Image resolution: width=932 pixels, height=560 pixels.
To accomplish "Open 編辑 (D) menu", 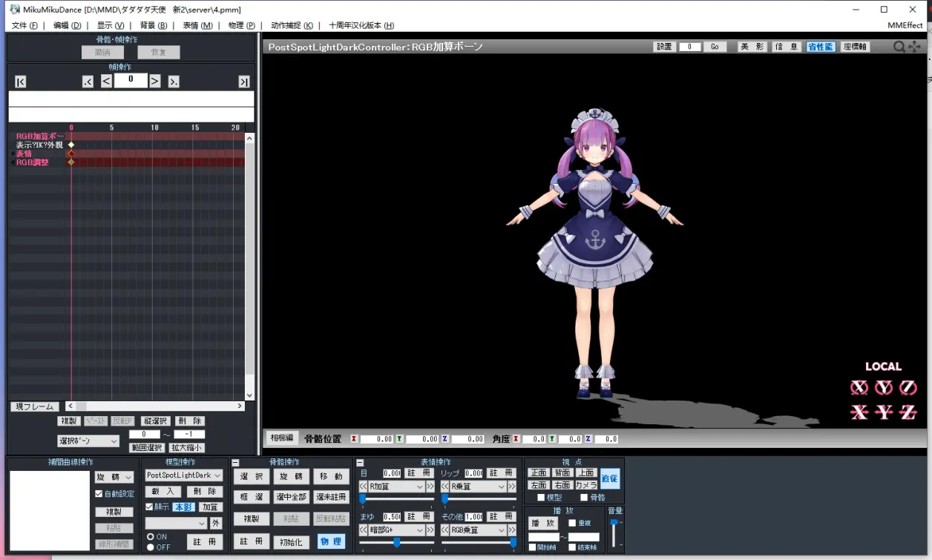I will pos(68,25).
